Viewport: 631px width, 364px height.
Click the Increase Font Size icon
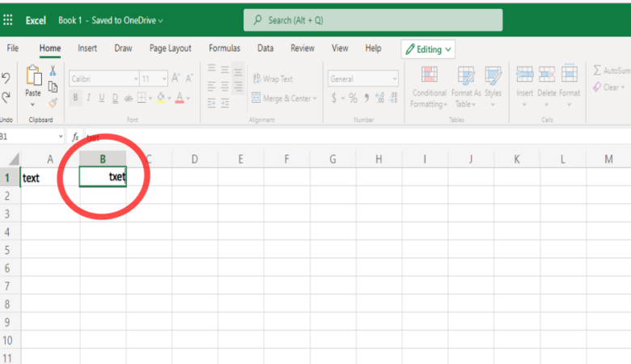(x=176, y=78)
